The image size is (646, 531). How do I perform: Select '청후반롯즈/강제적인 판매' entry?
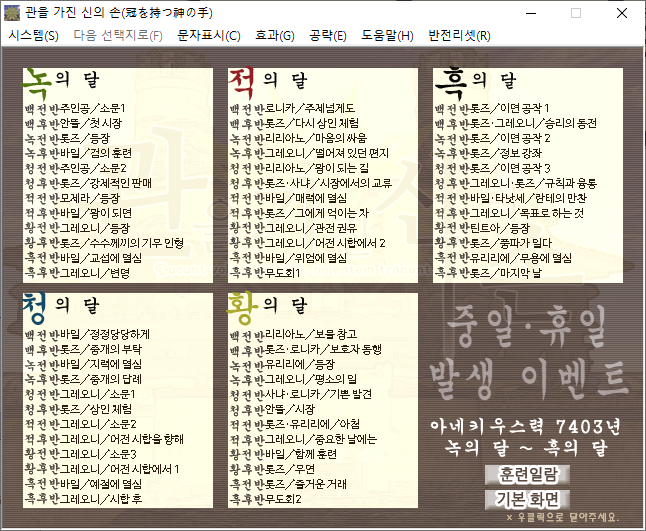tap(88, 183)
